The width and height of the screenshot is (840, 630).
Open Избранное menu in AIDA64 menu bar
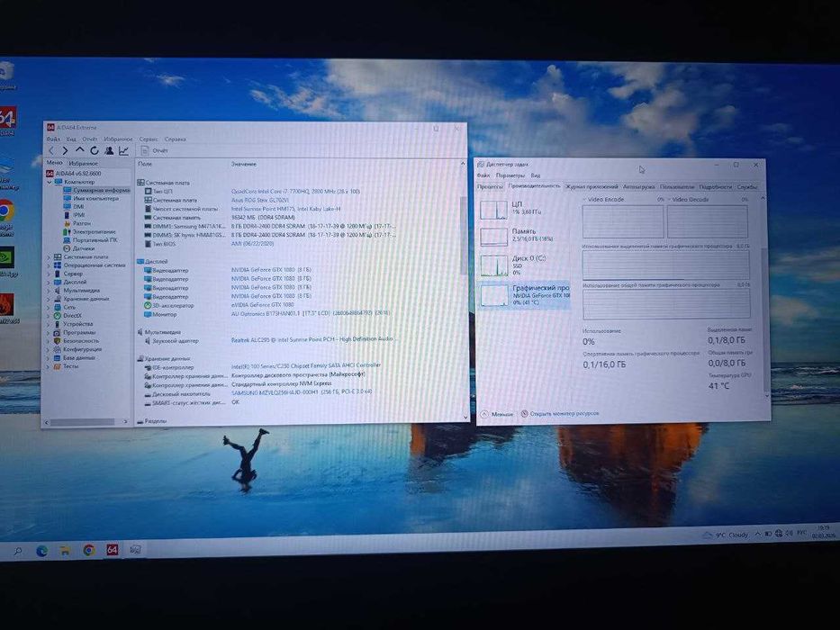(119, 139)
